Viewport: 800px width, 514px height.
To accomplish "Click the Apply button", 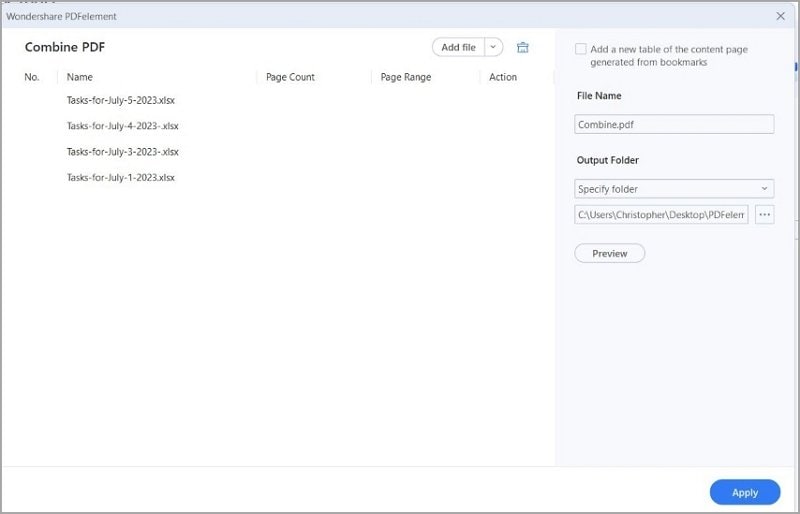I will 745,492.
